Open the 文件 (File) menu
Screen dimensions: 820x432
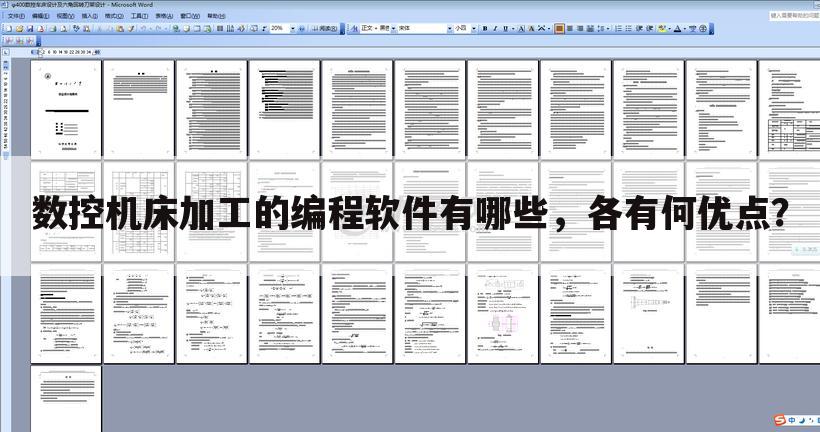click(16, 16)
